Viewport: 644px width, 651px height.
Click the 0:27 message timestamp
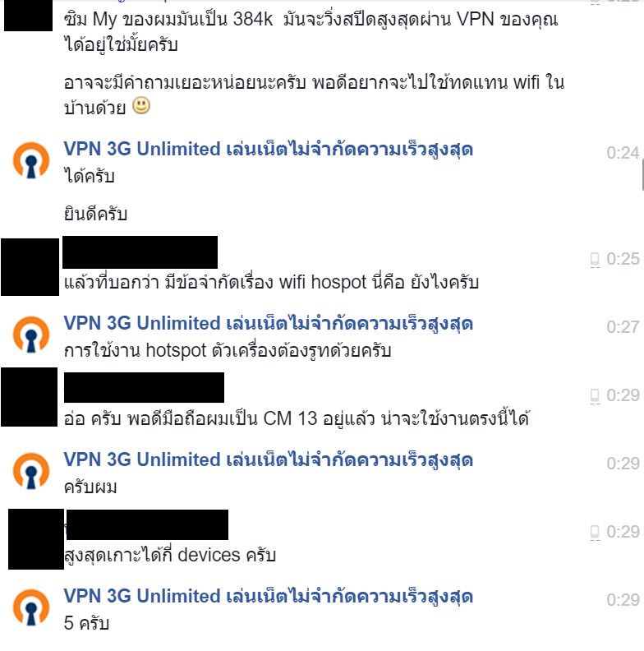pyautogui.click(x=623, y=327)
